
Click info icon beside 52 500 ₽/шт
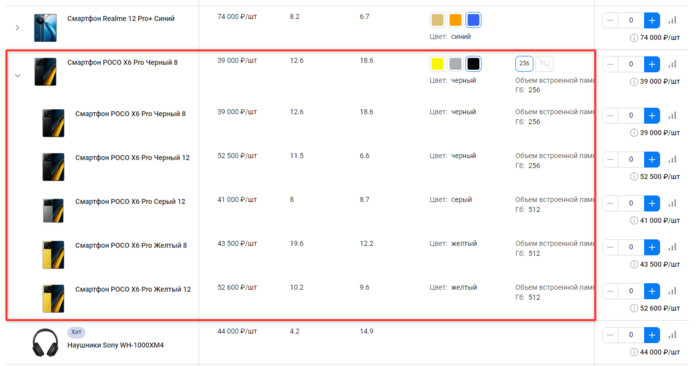pos(634,177)
